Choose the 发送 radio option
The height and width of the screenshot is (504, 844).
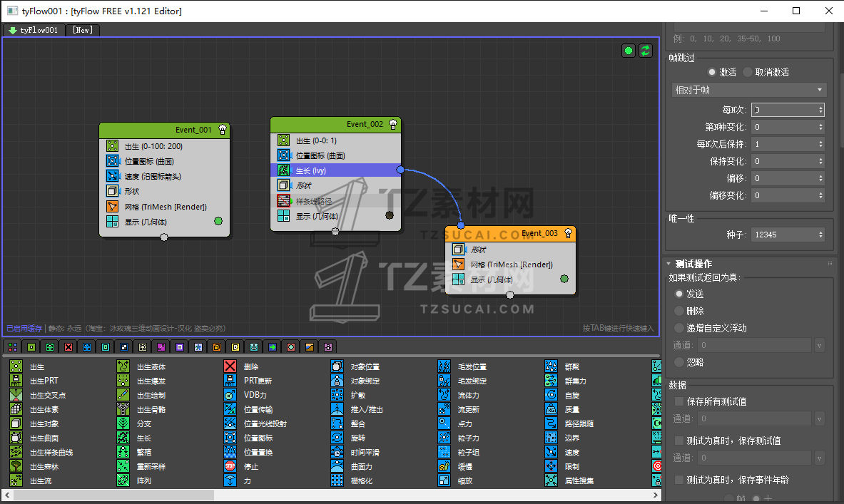coord(679,294)
